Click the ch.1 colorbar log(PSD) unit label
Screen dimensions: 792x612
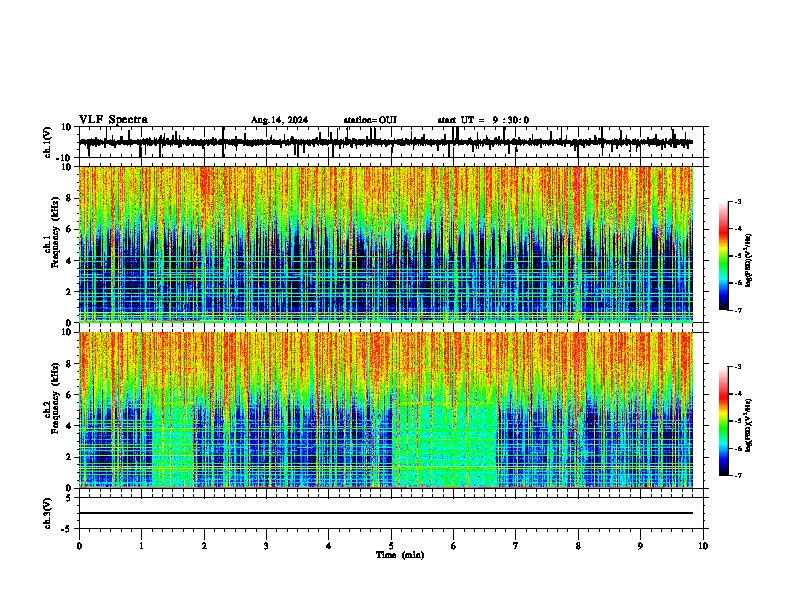(x=748, y=261)
